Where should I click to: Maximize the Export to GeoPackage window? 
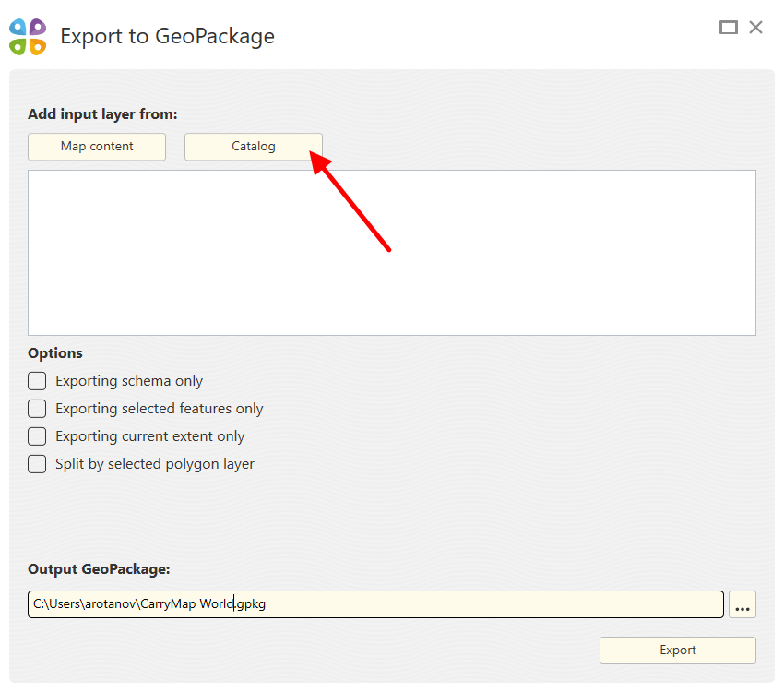(729, 28)
